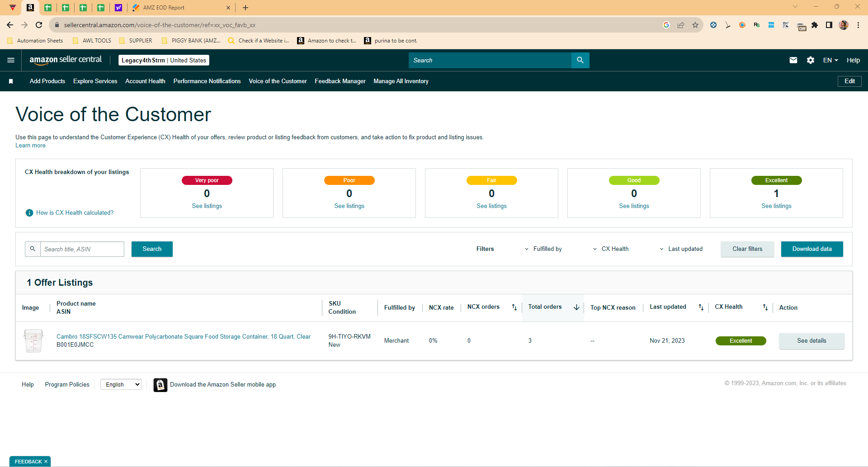Viewport: 868px width, 467px height.
Task: Open Account Health menu item
Action: [145, 81]
